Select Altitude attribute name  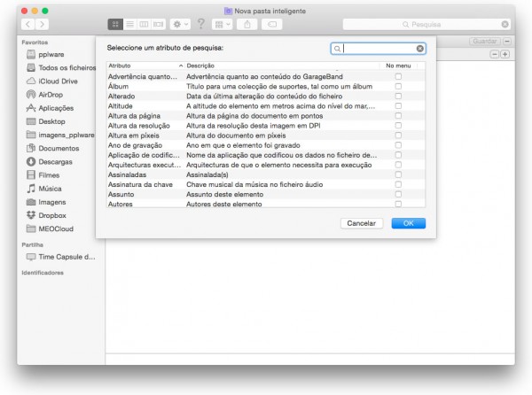120,106
